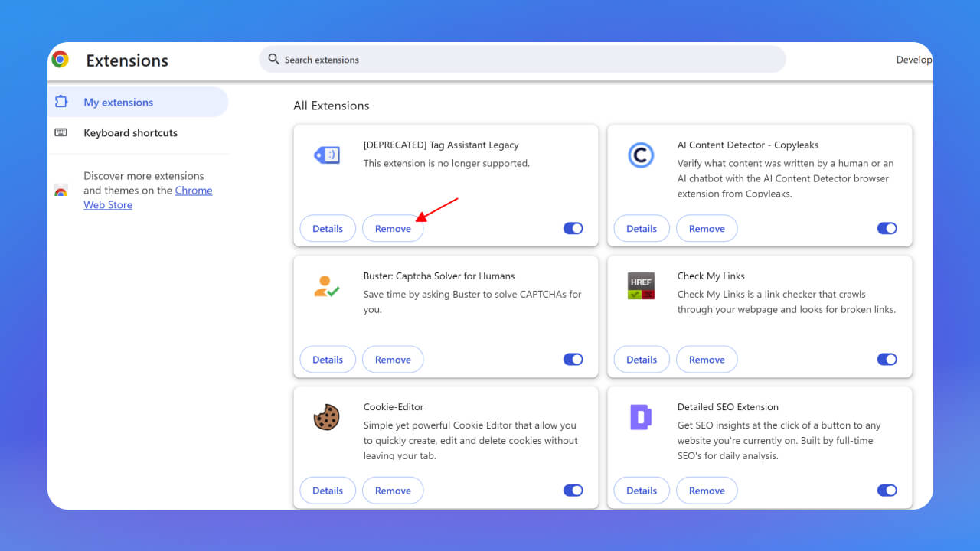Disable the Tag Assistant Legacy extension toggle
The height and width of the screenshot is (551, 980).
[573, 228]
